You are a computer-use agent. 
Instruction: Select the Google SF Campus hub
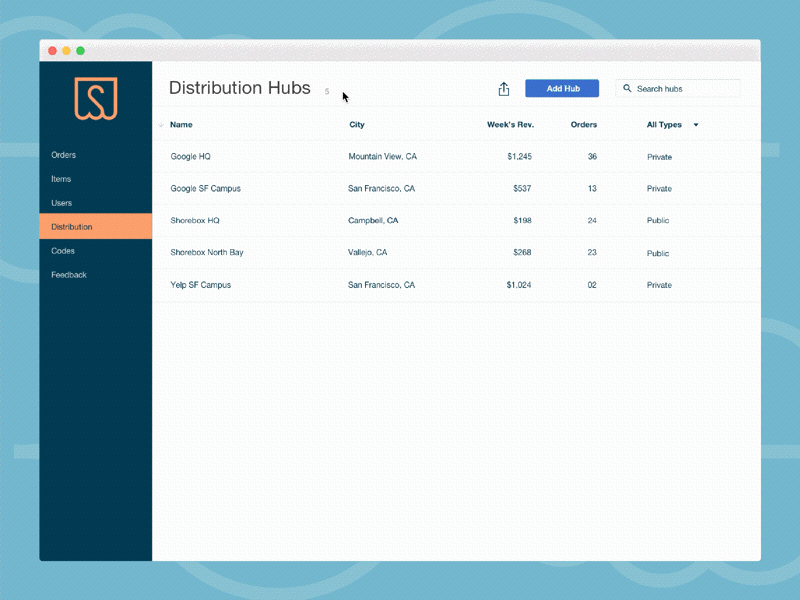click(x=206, y=188)
